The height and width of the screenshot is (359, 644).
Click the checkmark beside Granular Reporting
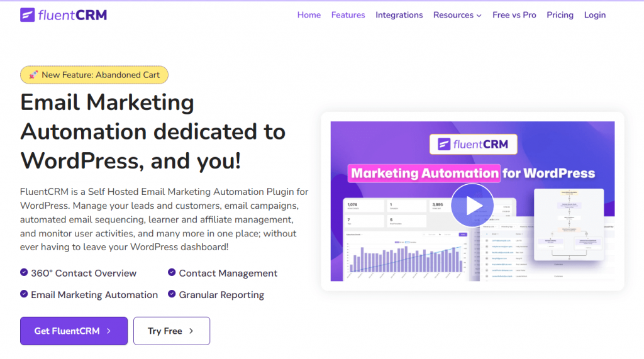click(x=172, y=294)
